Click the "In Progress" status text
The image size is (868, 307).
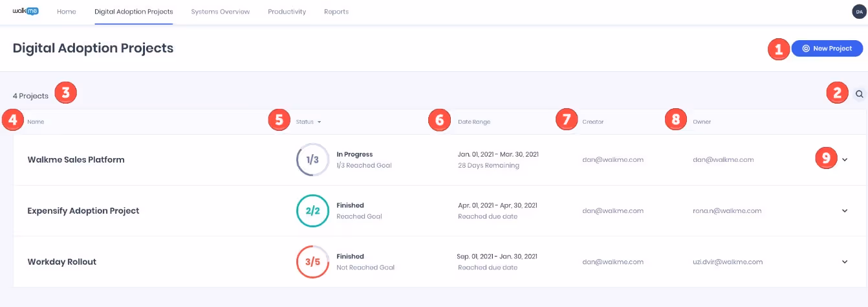click(354, 154)
